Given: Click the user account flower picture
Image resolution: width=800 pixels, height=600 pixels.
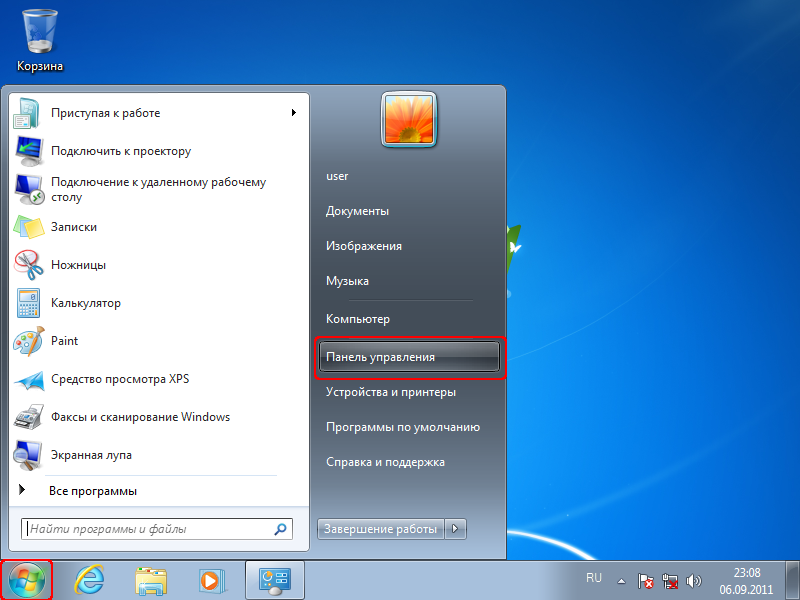Looking at the screenshot, I should (409, 120).
